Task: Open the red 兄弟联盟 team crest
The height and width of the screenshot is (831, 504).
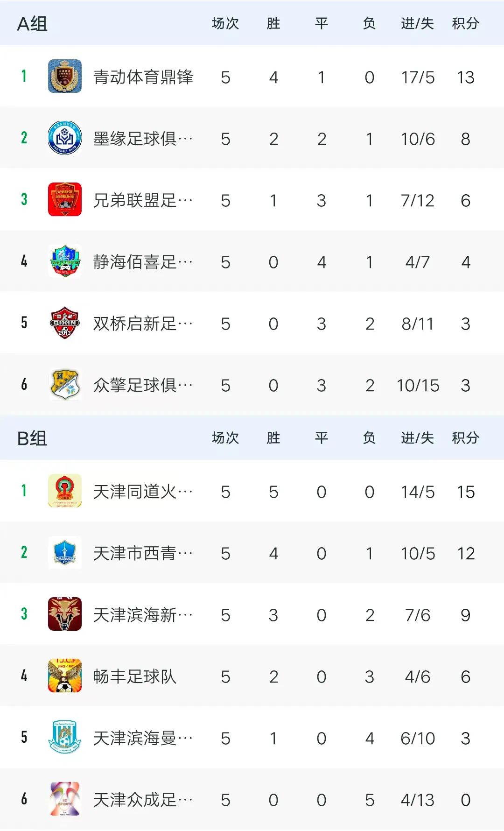Action: coord(65,199)
